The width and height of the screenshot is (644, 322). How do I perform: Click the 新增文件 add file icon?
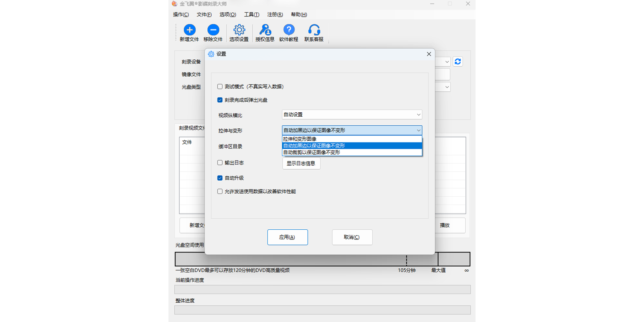tap(189, 30)
